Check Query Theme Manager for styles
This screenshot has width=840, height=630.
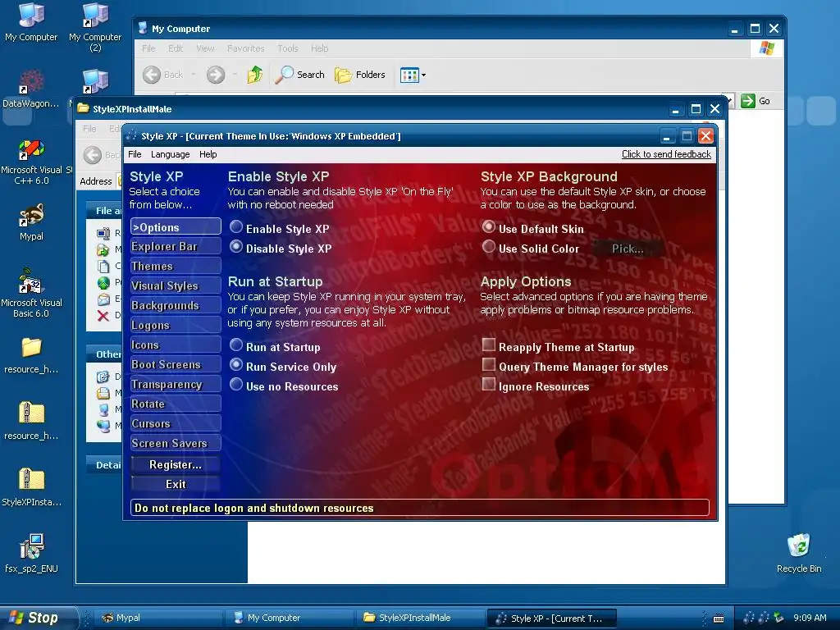tap(489, 364)
